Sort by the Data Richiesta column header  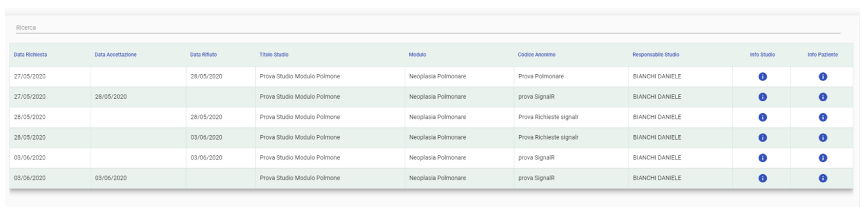(30, 55)
